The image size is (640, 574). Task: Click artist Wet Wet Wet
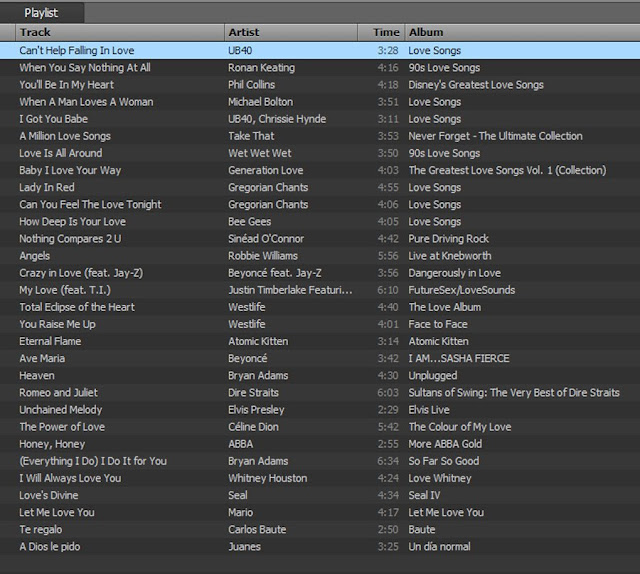coord(260,153)
